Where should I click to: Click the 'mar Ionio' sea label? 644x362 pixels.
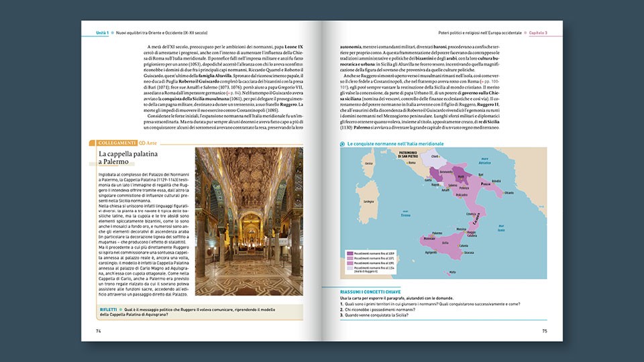tap(501, 228)
